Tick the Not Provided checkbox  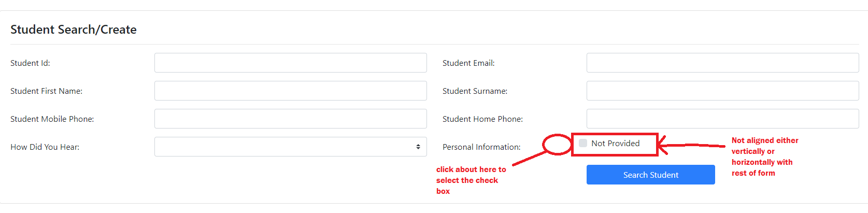(583, 143)
